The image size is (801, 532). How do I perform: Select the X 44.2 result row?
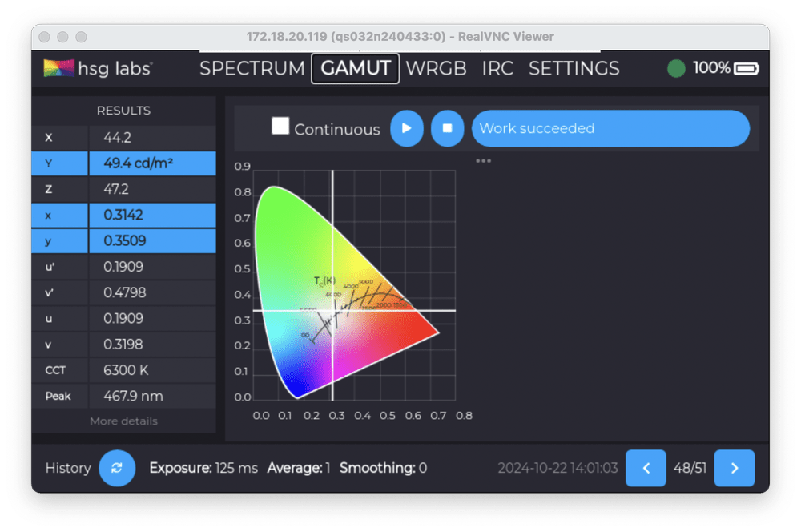123,138
